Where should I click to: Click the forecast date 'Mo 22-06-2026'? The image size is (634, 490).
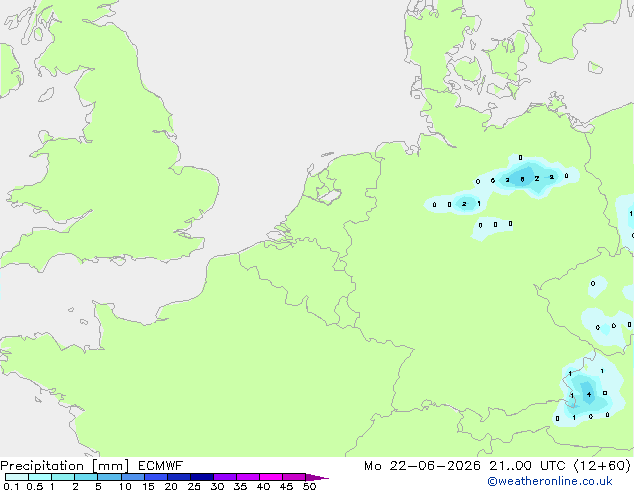(x=423, y=466)
